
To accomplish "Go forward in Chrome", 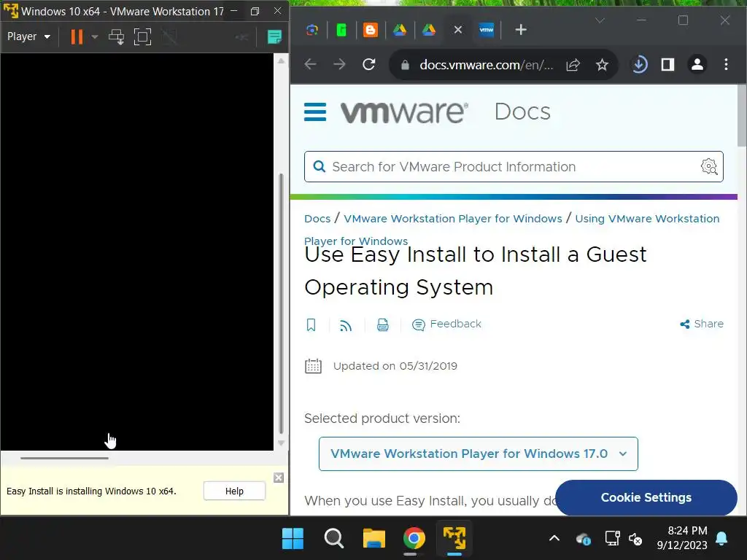I will [339, 64].
